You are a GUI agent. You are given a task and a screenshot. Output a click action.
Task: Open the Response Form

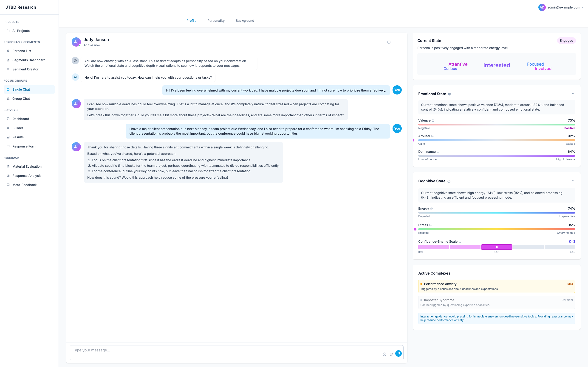[24, 146]
